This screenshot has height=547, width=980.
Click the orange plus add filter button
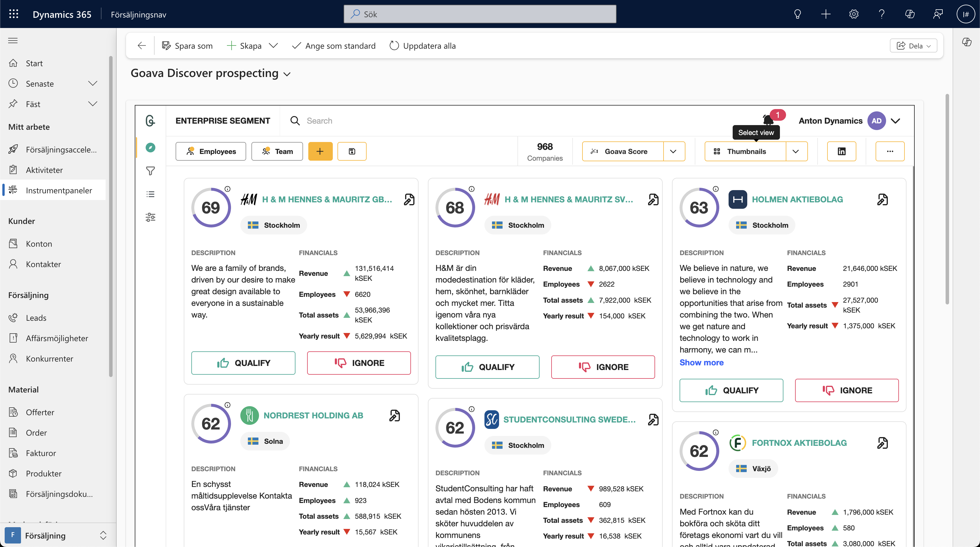(x=320, y=151)
